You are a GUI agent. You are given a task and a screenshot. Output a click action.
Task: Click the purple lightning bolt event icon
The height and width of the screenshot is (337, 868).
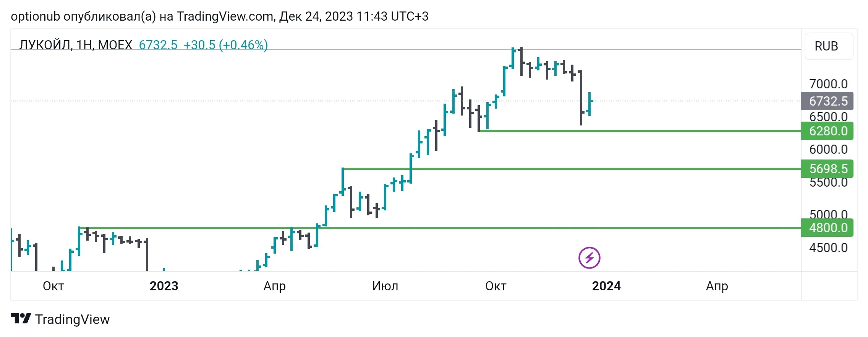[589, 258]
